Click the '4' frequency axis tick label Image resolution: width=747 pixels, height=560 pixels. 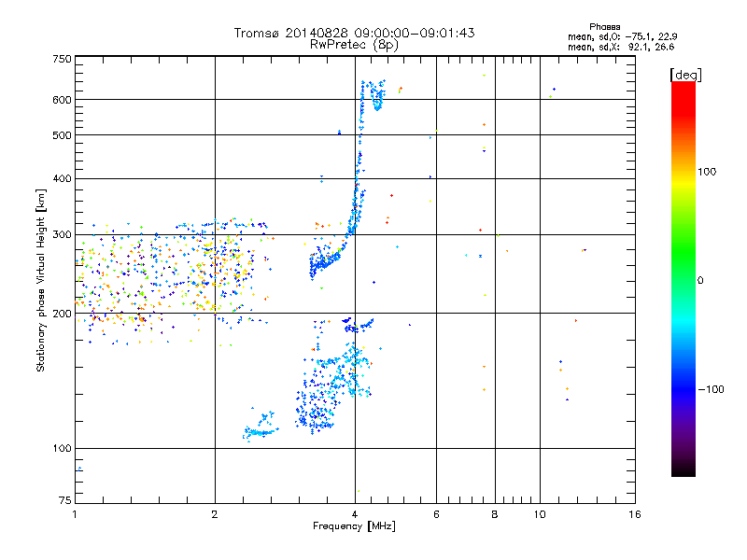[x=355, y=514]
